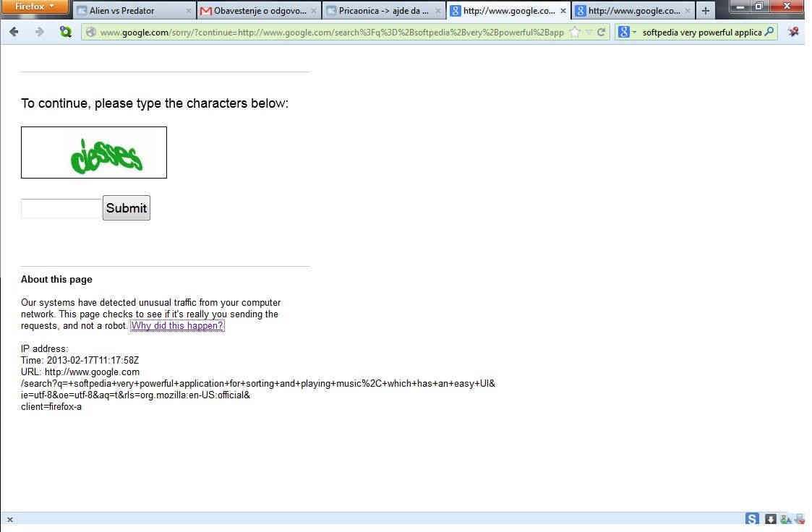This screenshot has height=532, width=812.
Task: Go forward with the forward arrow
Action: [39, 32]
